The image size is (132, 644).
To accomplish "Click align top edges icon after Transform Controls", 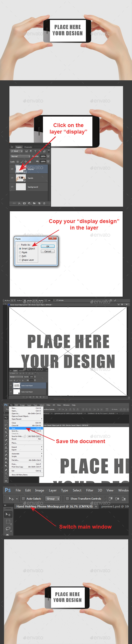I will 111,499.
